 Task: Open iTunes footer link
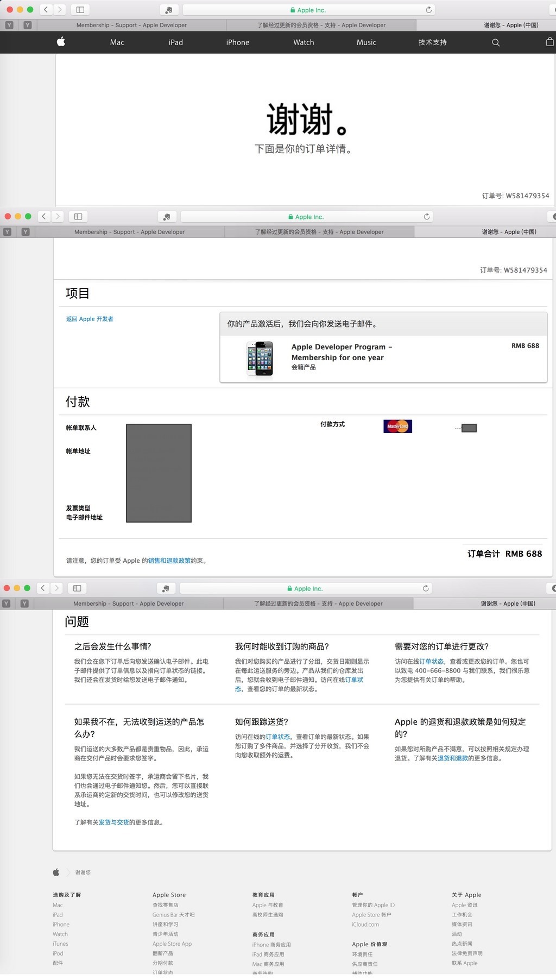(x=60, y=944)
